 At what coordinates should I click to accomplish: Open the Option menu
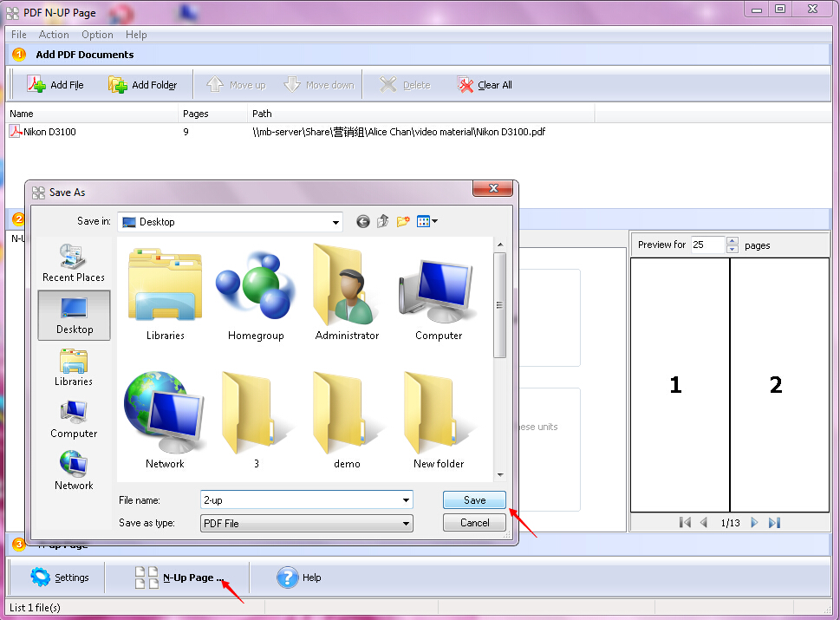(x=97, y=35)
